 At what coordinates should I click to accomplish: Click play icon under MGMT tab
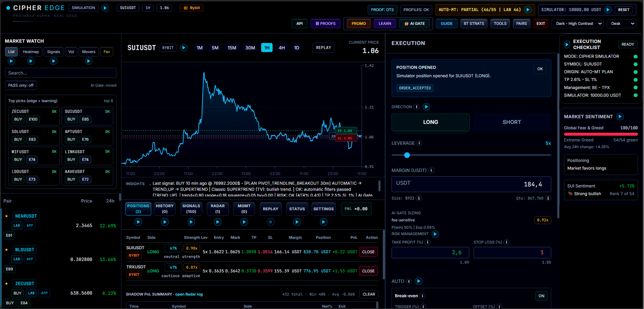point(244,222)
